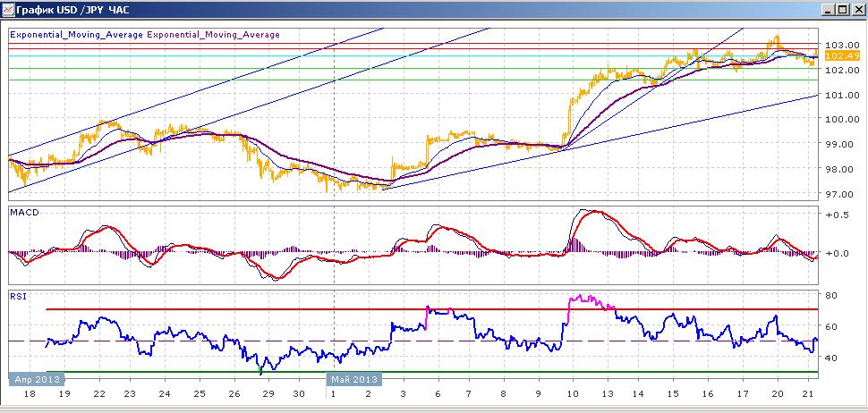Click the 60 RSI scale label

point(830,327)
